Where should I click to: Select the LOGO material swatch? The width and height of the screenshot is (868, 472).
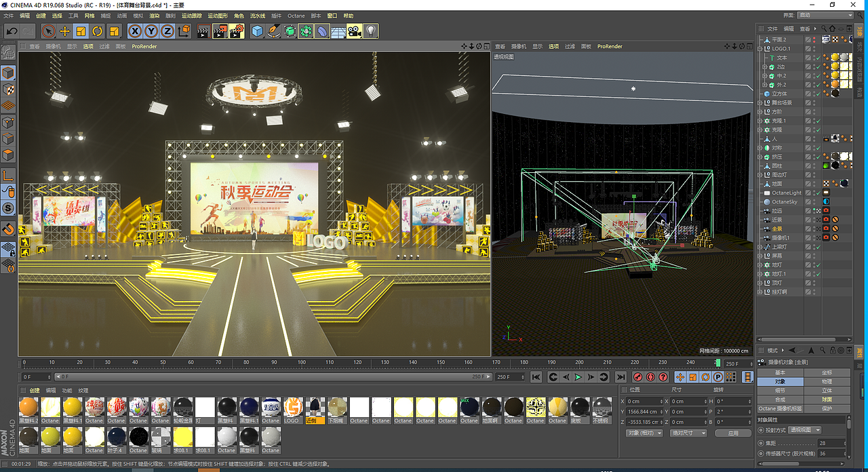(x=293, y=407)
